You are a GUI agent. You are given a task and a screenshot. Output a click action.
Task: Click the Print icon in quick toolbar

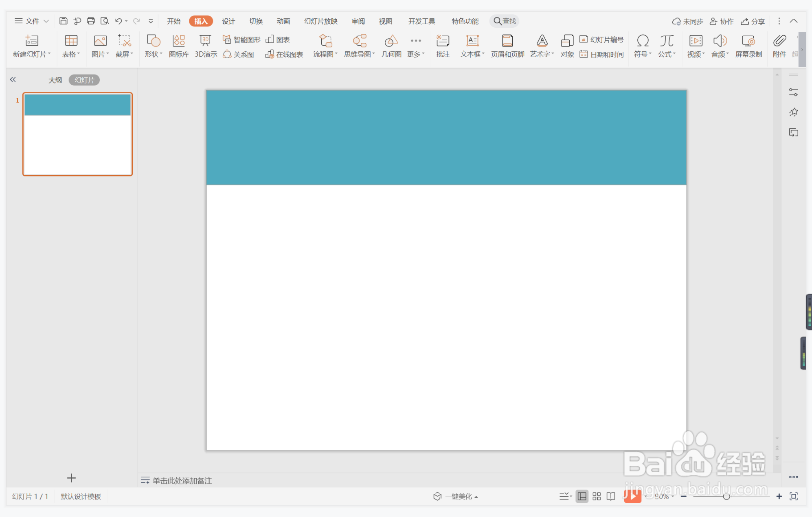click(x=91, y=21)
